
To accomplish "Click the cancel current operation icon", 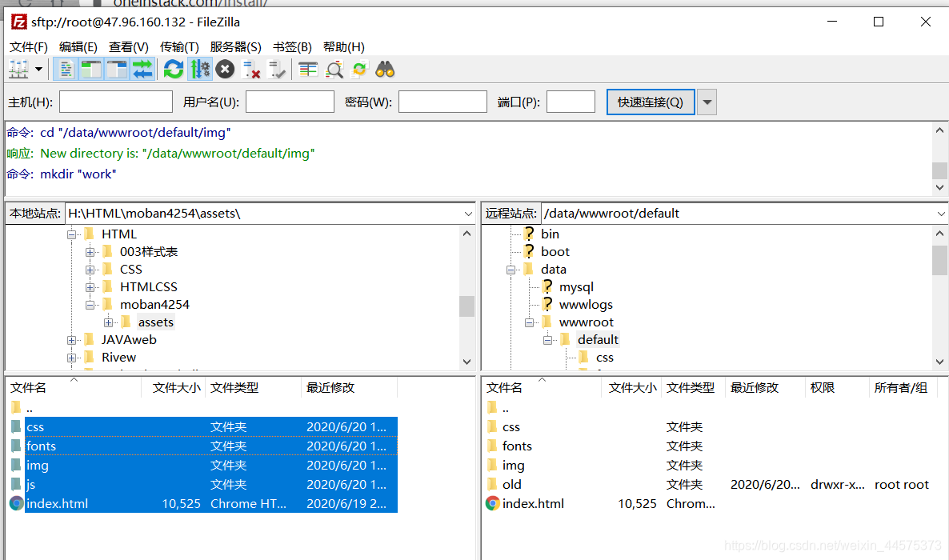I will [225, 70].
